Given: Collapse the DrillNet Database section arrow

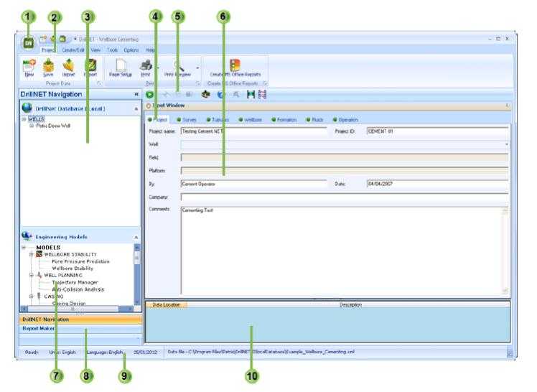Looking at the screenshot, I should tap(136, 108).
